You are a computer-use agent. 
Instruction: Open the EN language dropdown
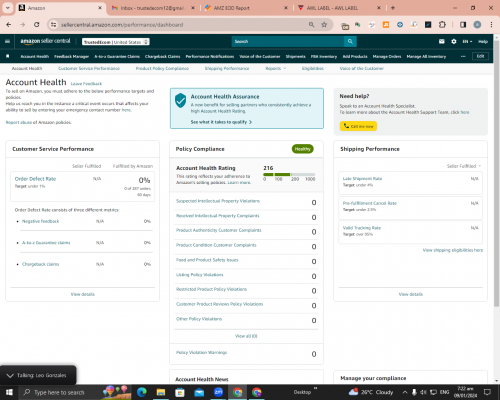(x=467, y=42)
